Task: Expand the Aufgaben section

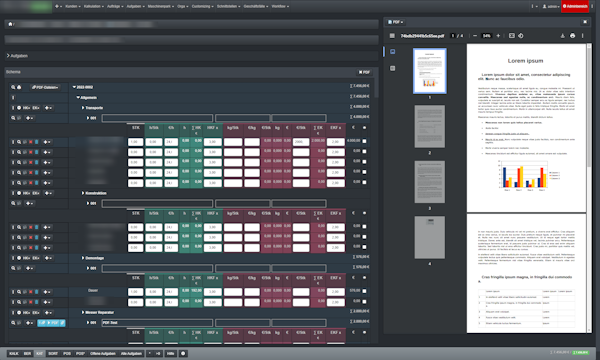Action: [17, 56]
